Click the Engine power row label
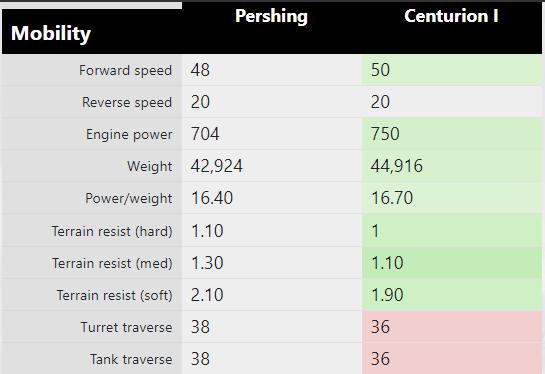Image resolution: width=545 pixels, height=374 pixels. (129, 135)
